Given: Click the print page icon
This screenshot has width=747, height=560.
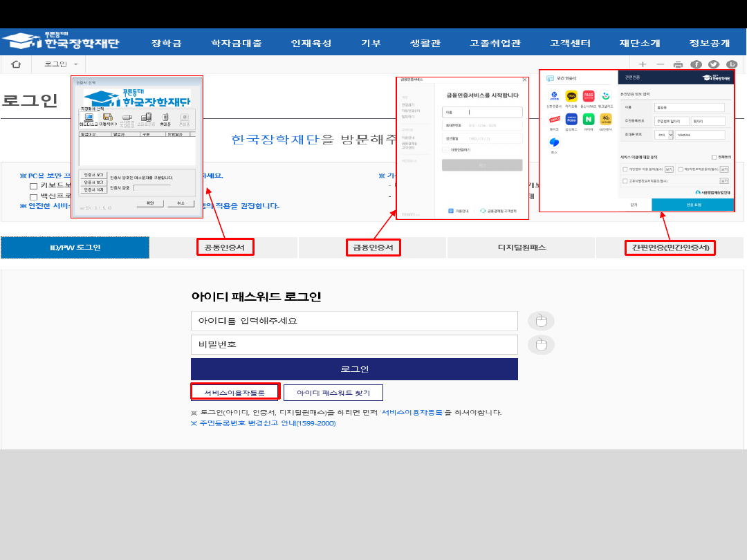Looking at the screenshot, I should 678,64.
